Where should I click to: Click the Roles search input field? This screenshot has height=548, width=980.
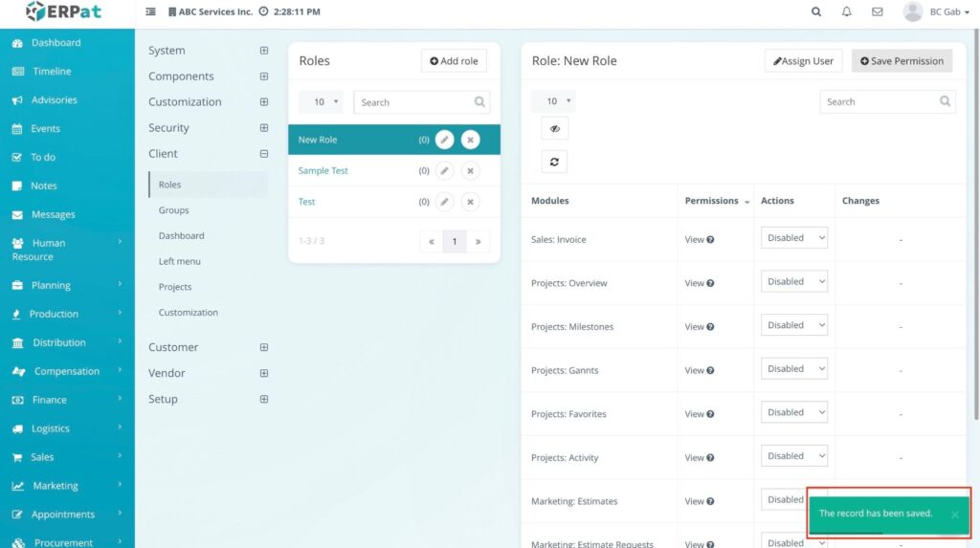click(412, 102)
